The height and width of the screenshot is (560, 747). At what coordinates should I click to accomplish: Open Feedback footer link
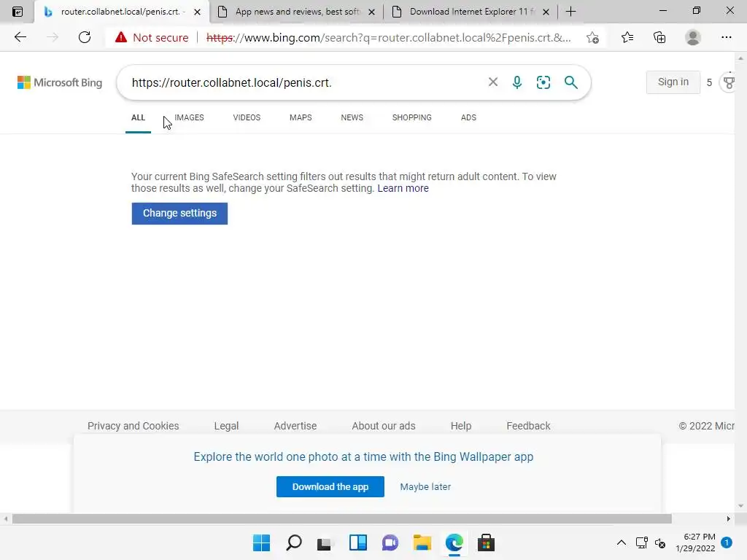pyautogui.click(x=528, y=426)
